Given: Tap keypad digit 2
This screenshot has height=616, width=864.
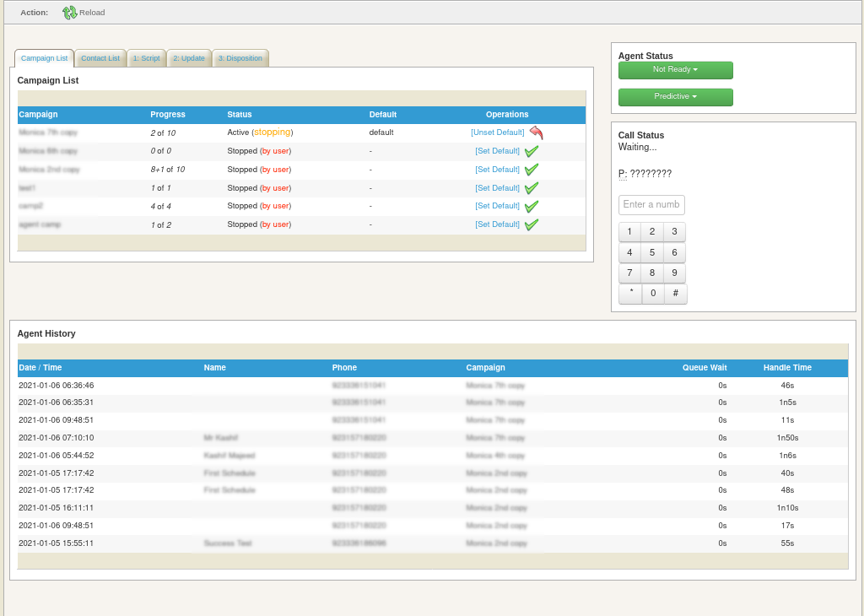Looking at the screenshot, I should point(652,232).
